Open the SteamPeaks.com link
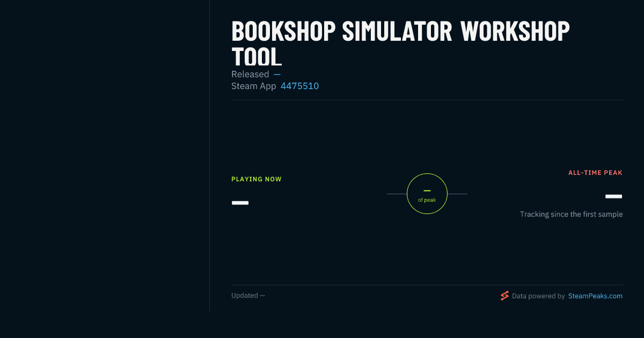 pyautogui.click(x=595, y=296)
